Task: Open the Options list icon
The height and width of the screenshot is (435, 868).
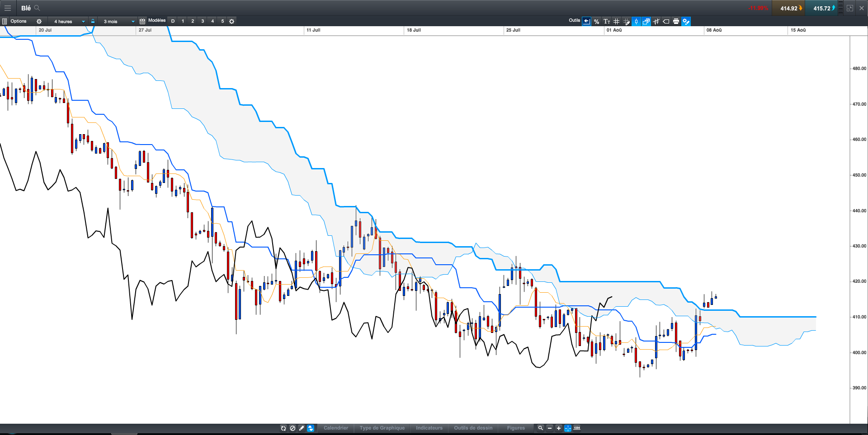Action: tap(5, 21)
